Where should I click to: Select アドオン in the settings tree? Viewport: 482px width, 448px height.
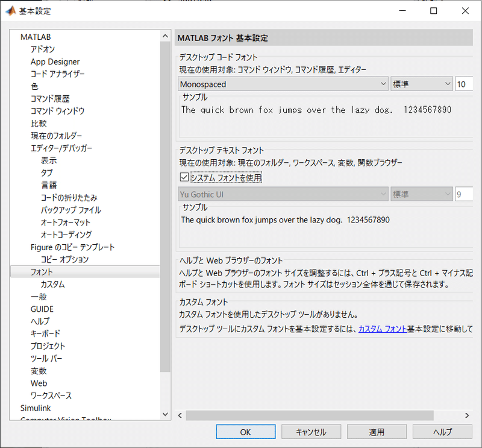coord(43,49)
